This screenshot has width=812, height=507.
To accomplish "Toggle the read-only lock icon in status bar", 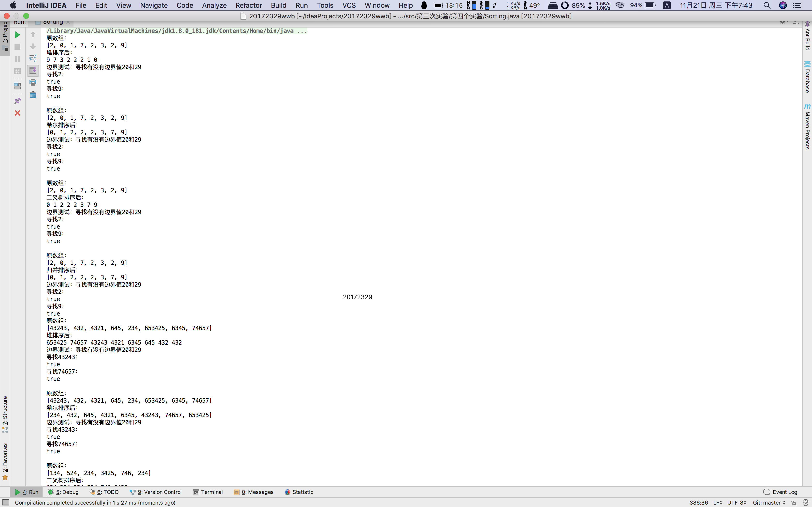I will (x=794, y=503).
